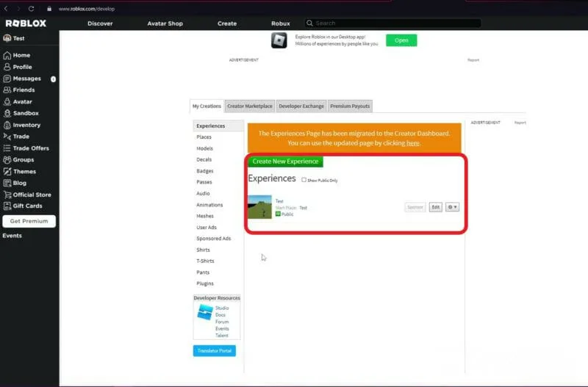Select Badges in creations list
The height and width of the screenshot is (387, 588).
click(x=205, y=171)
